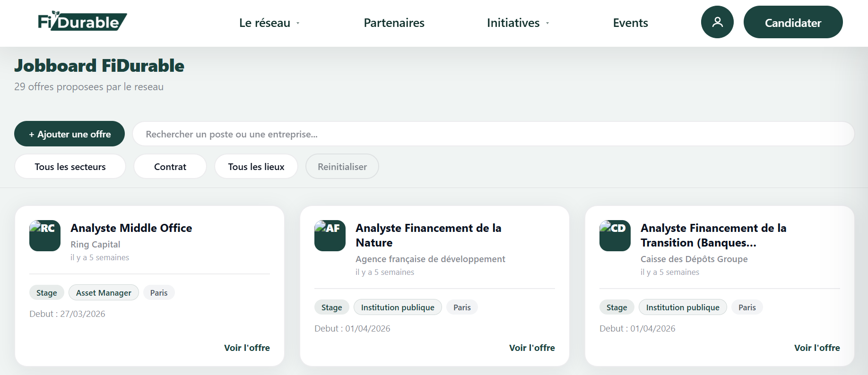Open the Contrat filter dropdown
Viewport: 868px width, 375px height.
170,167
